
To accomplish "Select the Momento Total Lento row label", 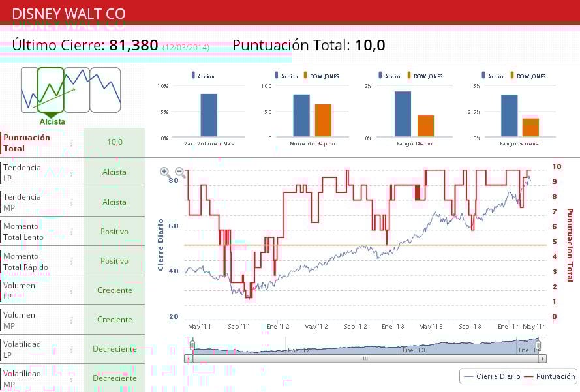I will pos(23,232).
